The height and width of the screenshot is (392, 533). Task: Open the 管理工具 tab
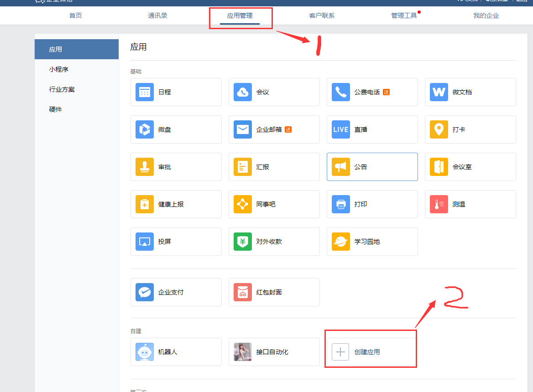click(x=404, y=15)
